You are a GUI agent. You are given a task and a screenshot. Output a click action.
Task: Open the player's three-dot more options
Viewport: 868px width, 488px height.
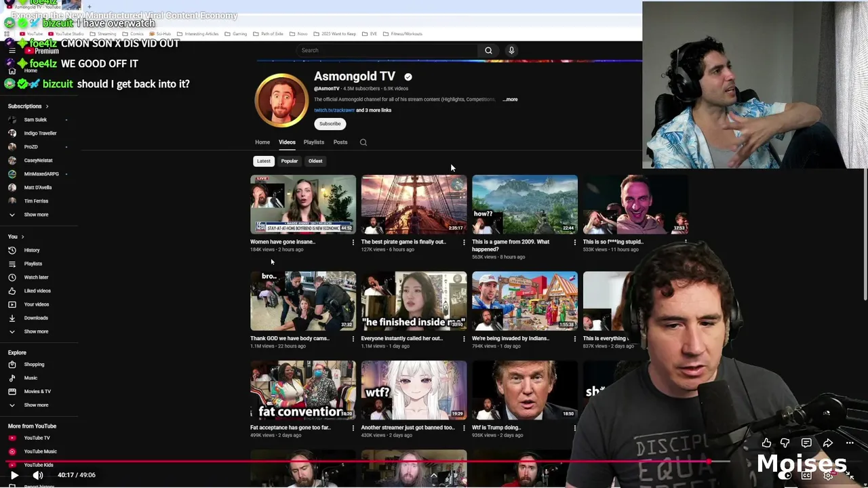click(850, 443)
